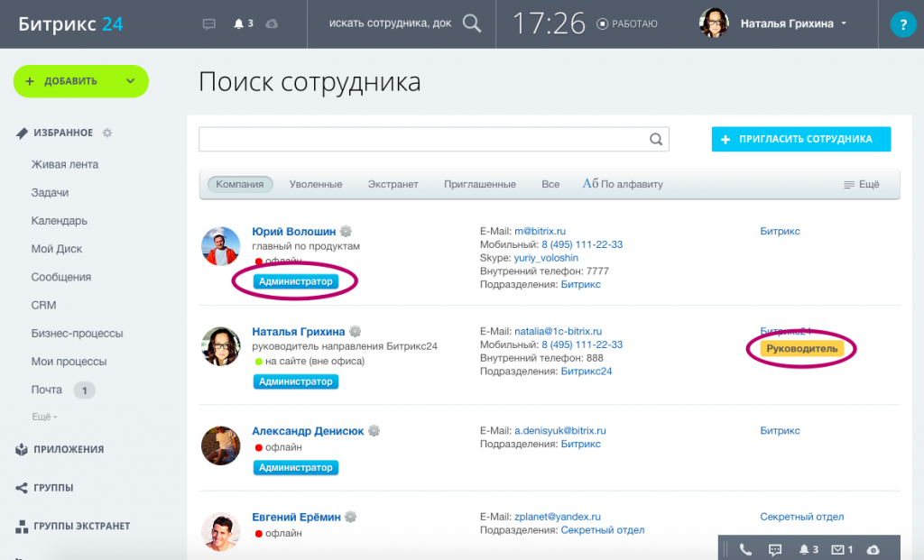Open the Ещё filter menu
The image size is (924, 560).
[862, 184]
